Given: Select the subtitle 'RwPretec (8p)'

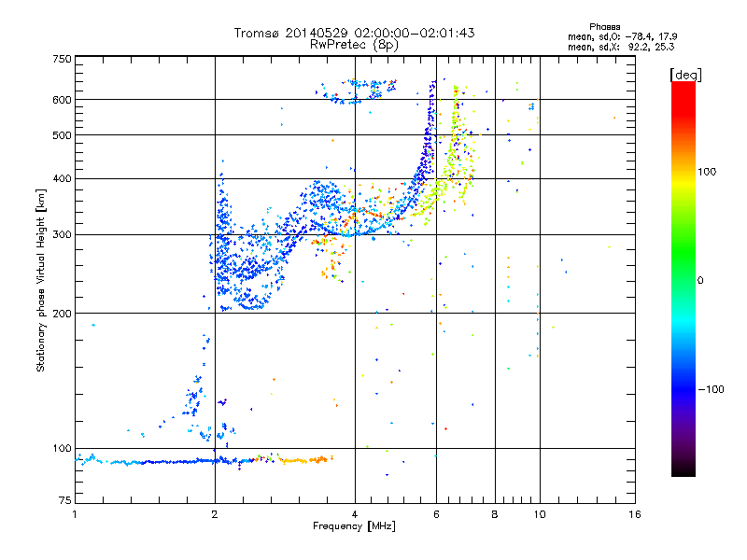Looking at the screenshot, I should pos(354,45).
